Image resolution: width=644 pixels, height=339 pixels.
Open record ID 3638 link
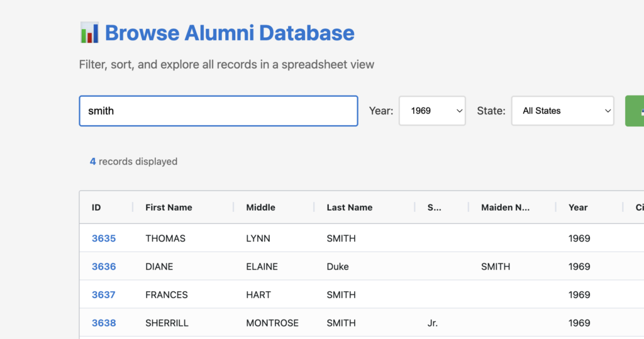click(104, 323)
